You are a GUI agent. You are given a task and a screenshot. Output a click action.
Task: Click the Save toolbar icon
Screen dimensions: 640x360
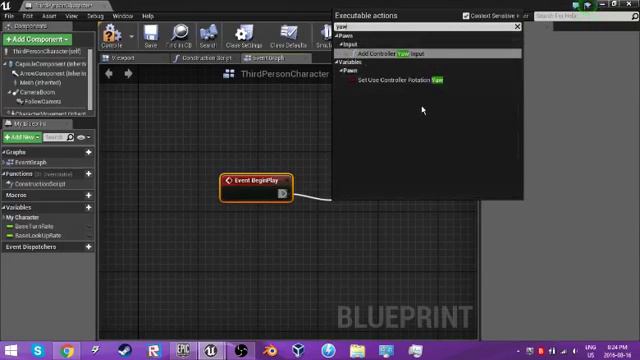coord(151,36)
